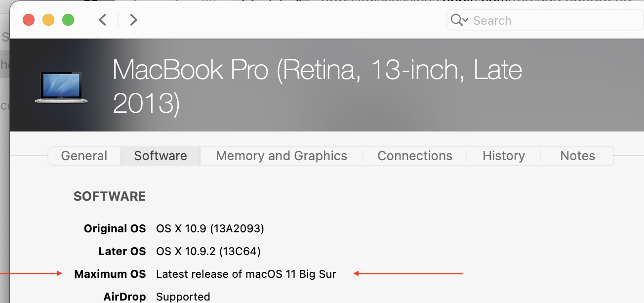
Task: Switch to the General tab
Action: pos(84,156)
